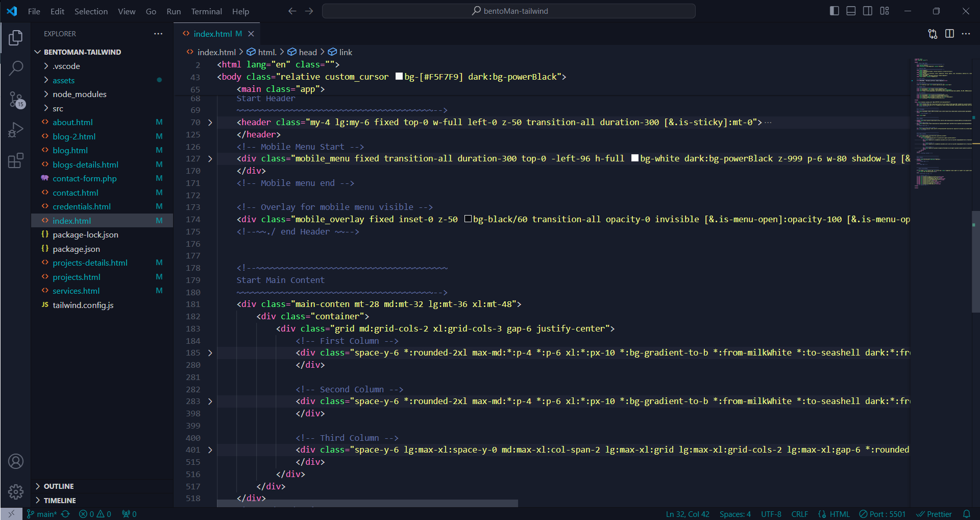Expand the OUTLINE section
The width and height of the screenshot is (980, 520).
[x=59, y=486]
